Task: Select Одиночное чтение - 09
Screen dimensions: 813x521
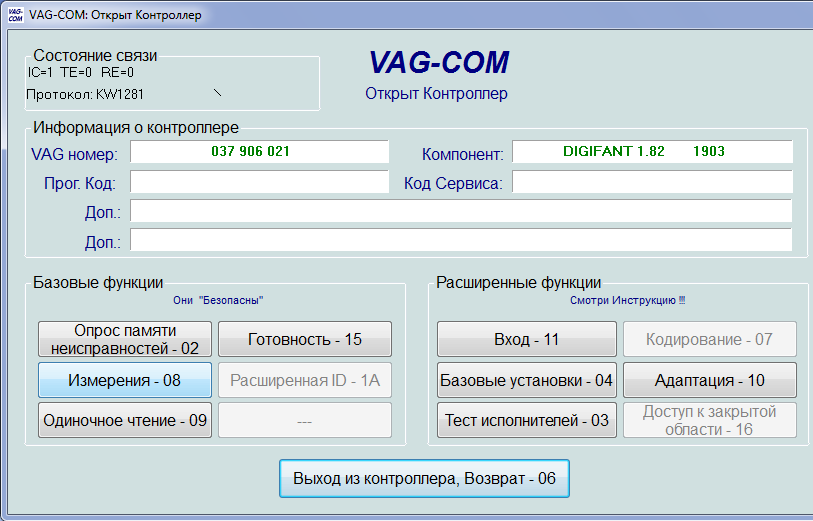Action: pyautogui.click(x=125, y=420)
